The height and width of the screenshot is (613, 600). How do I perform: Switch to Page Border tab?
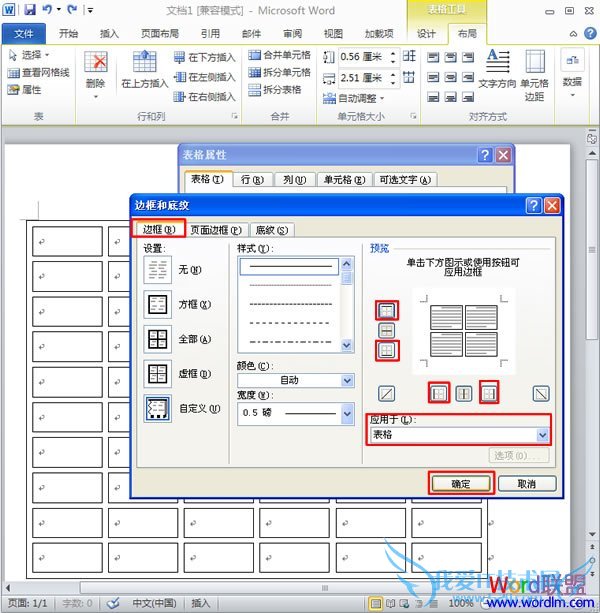pos(216,230)
